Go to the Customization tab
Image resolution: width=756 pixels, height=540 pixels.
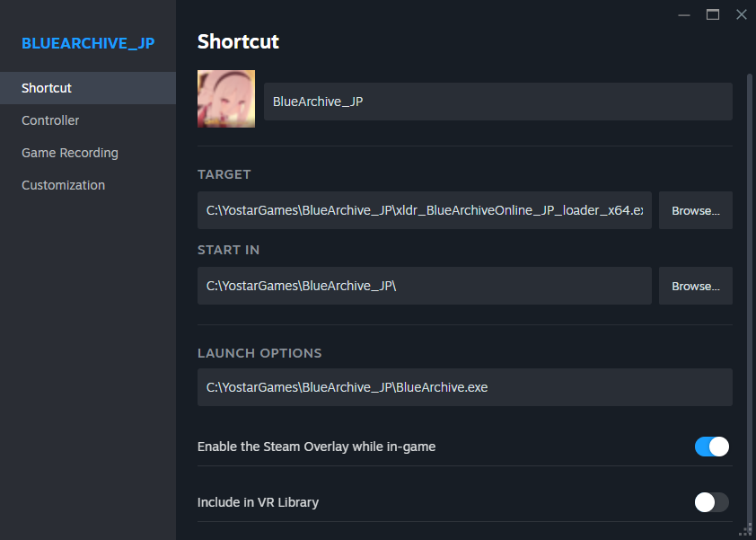(88, 185)
